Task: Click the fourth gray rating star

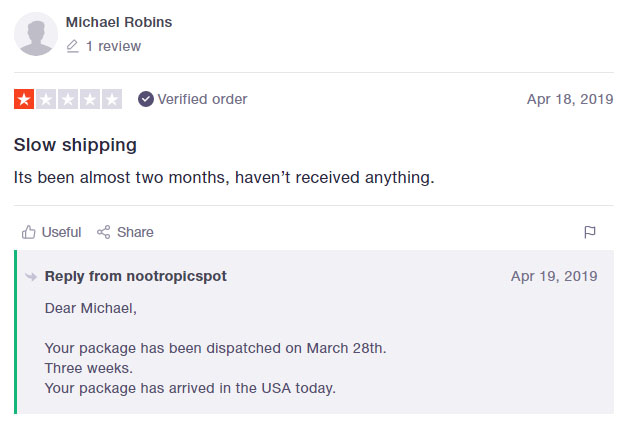Action: (90, 99)
